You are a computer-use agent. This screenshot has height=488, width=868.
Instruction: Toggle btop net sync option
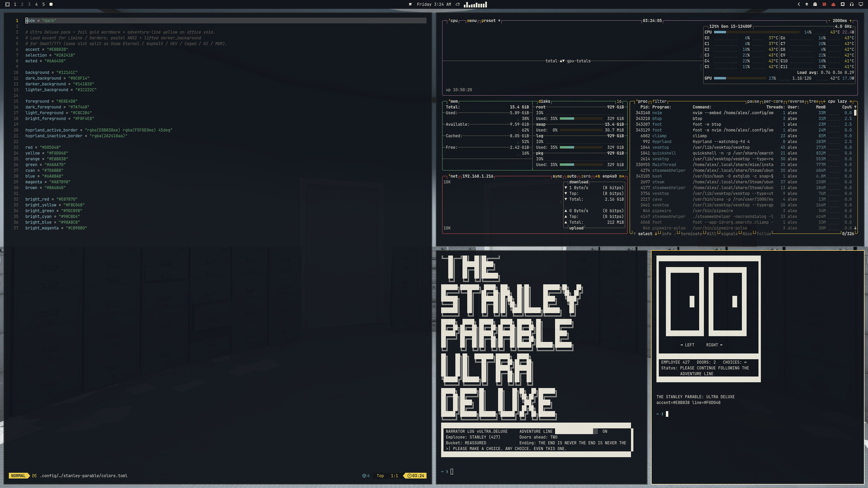click(x=557, y=176)
